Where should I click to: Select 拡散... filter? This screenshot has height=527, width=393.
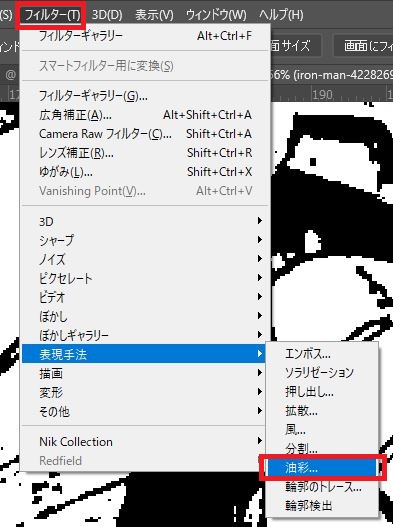(x=322, y=410)
